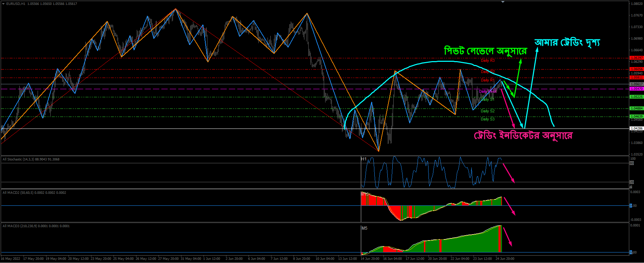Click the All MACD3 (210,230,9) indicator label

[x=36, y=226]
